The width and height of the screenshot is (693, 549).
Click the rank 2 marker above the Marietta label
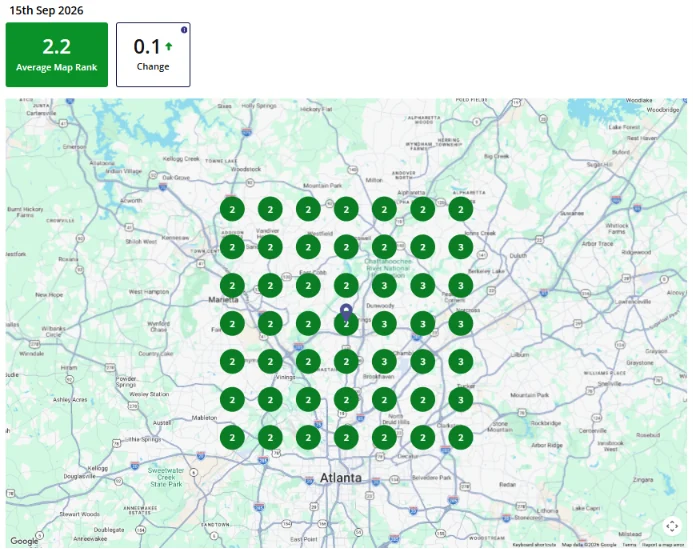click(x=232, y=286)
